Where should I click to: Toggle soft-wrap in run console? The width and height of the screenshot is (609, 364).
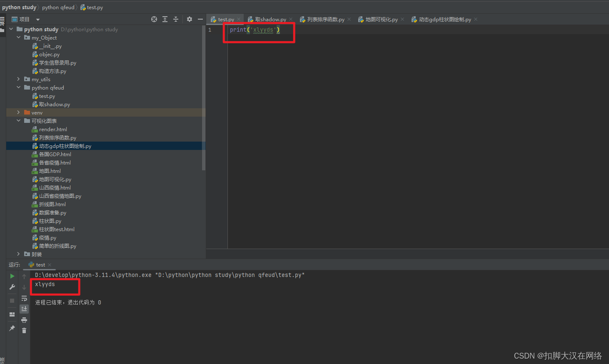pyautogui.click(x=24, y=298)
